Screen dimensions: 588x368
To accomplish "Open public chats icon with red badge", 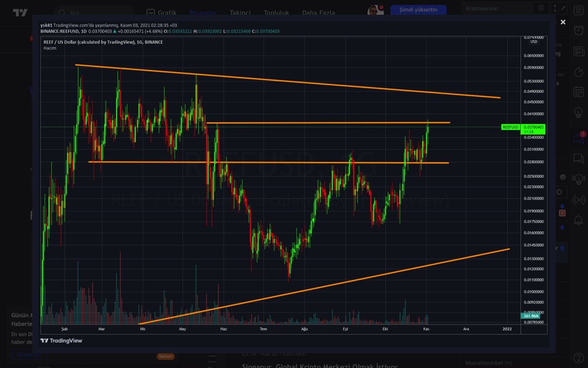I will [x=578, y=138].
